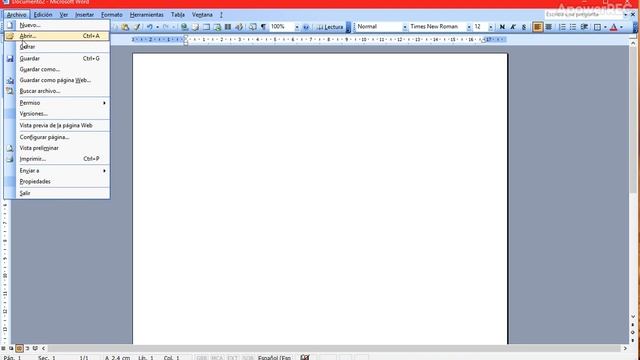Viewport: 640px width, 360px height.
Task: Open the Tabla menu
Action: click(x=178, y=15)
